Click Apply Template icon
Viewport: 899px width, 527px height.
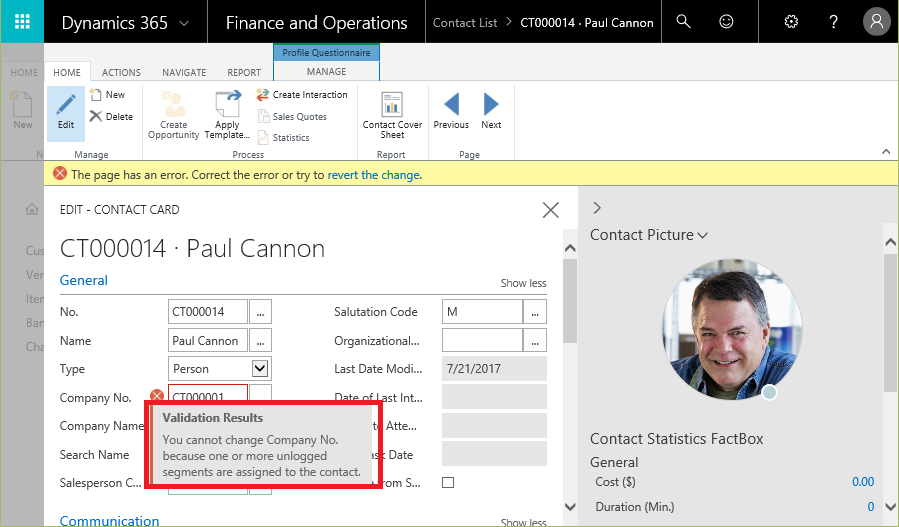[x=227, y=115]
